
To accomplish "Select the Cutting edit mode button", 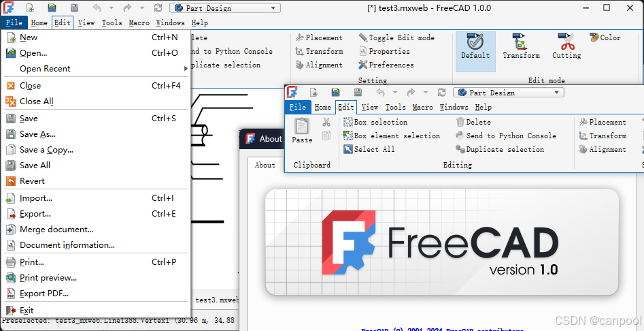I will pos(566,46).
